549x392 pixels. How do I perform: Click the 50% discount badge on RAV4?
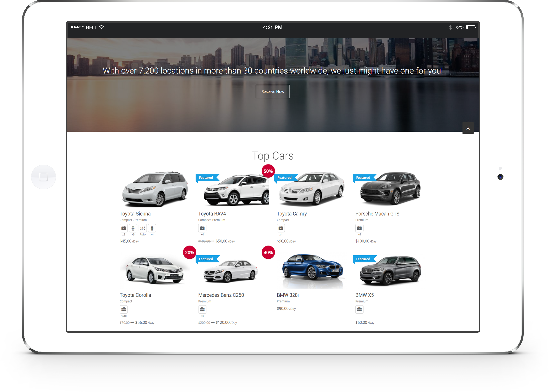[x=268, y=171]
